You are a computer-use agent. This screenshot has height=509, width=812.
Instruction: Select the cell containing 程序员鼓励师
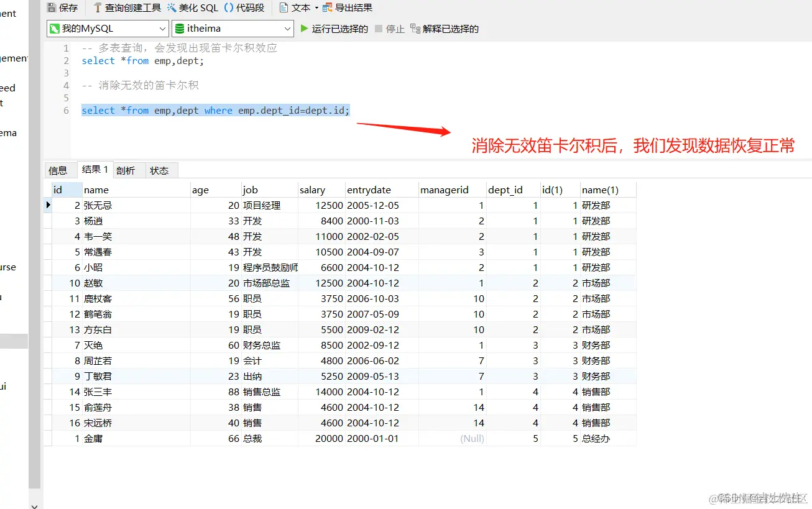point(270,268)
